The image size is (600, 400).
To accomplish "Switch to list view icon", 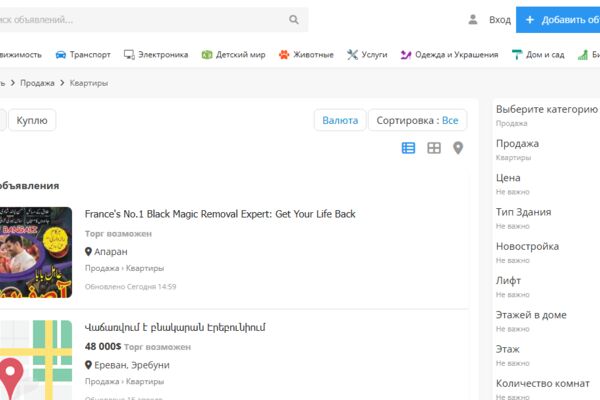I will pos(408,148).
